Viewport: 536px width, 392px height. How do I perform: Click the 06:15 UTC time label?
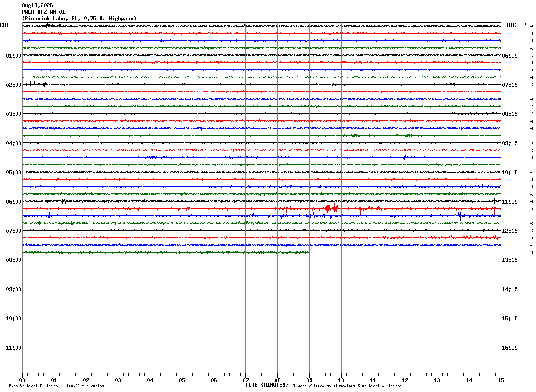[509, 56]
